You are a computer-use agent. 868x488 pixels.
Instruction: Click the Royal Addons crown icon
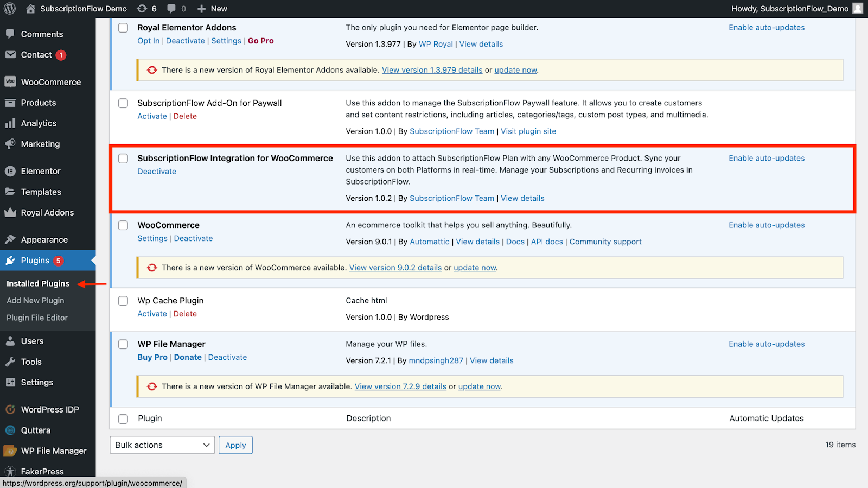tap(10, 212)
